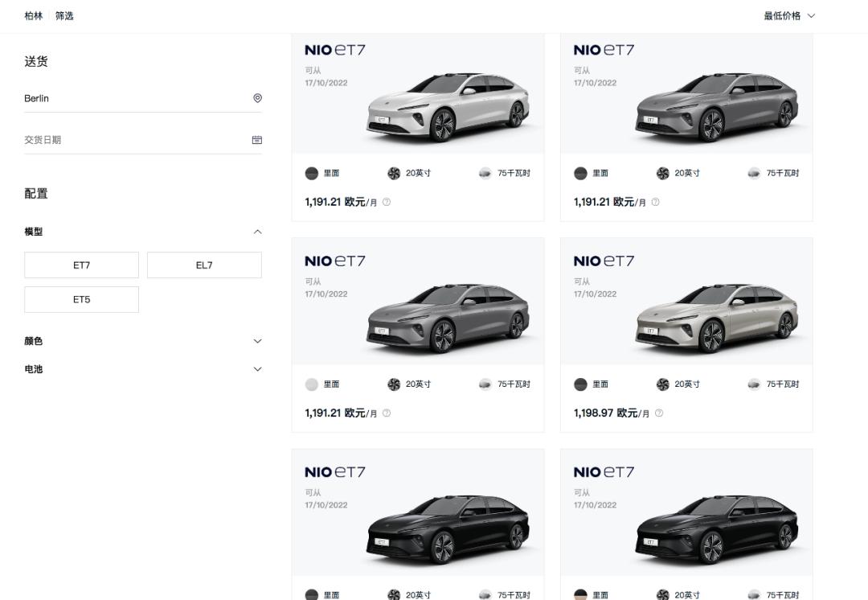Click the battery icon on the gray ET7 card
The height and width of the screenshot is (600, 868).
484,384
